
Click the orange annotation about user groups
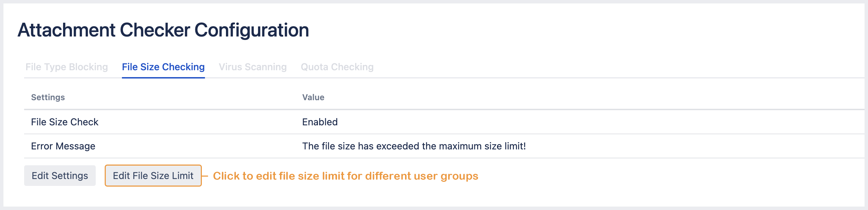point(346,176)
